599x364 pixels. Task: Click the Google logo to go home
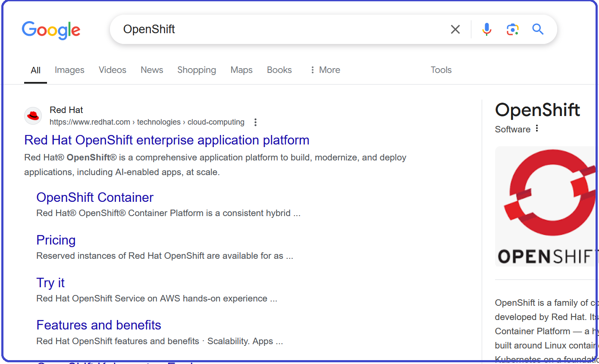tap(51, 30)
